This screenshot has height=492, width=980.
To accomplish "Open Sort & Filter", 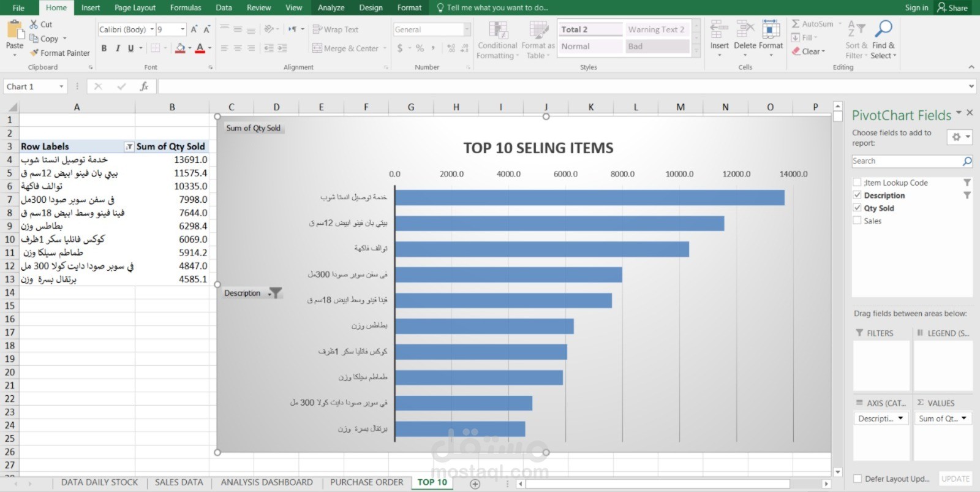I will click(x=856, y=40).
